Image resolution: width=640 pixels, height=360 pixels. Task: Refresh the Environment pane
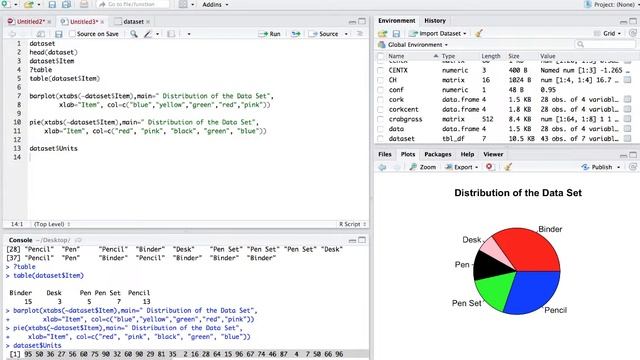click(633, 33)
